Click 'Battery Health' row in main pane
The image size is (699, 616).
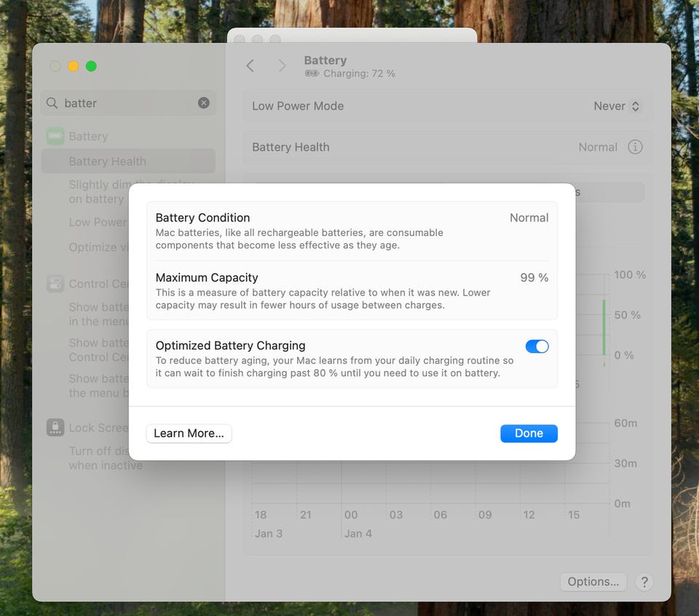448,147
